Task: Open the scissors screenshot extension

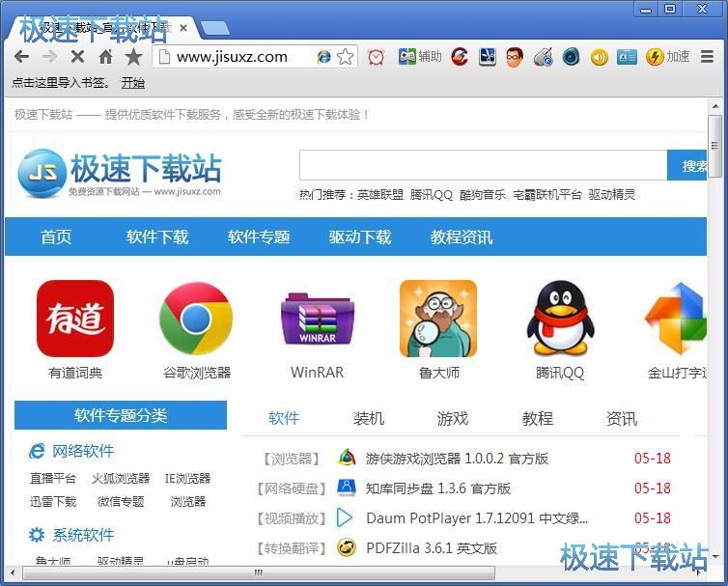Action: [488, 57]
